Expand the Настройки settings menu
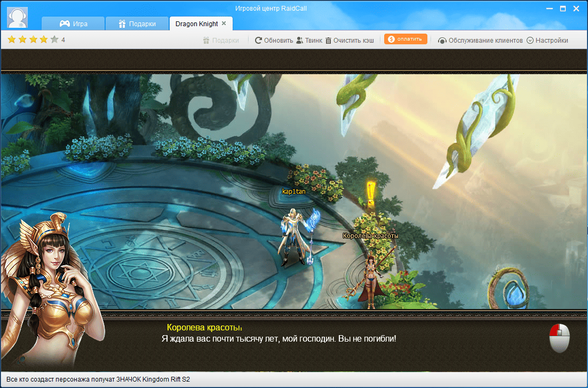Image resolution: width=588 pixels, height=388 pixels. (547, 40)
